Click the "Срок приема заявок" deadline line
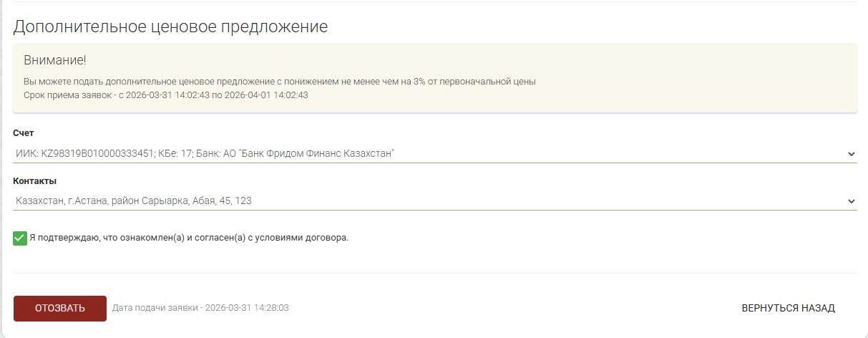 click(165, 95)
